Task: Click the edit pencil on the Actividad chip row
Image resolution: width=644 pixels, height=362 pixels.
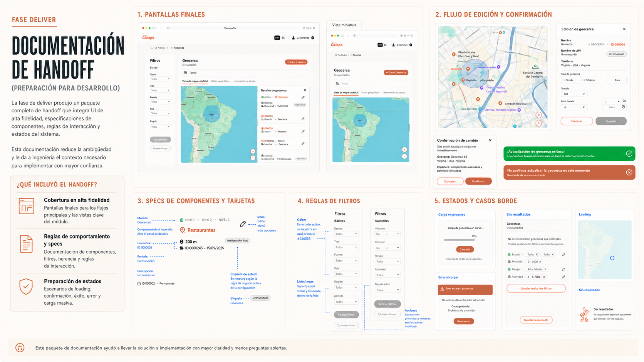Action: [x=563, y=277]
